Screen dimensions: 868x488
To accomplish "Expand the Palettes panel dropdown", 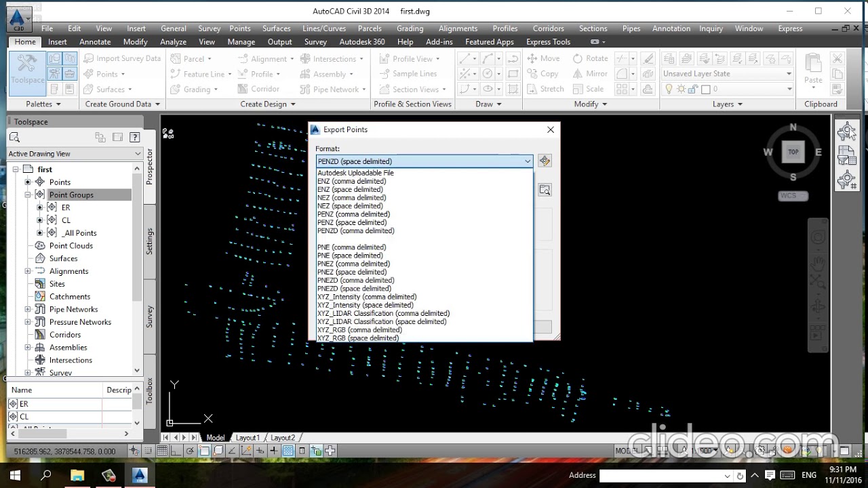I will click(43, 104).
